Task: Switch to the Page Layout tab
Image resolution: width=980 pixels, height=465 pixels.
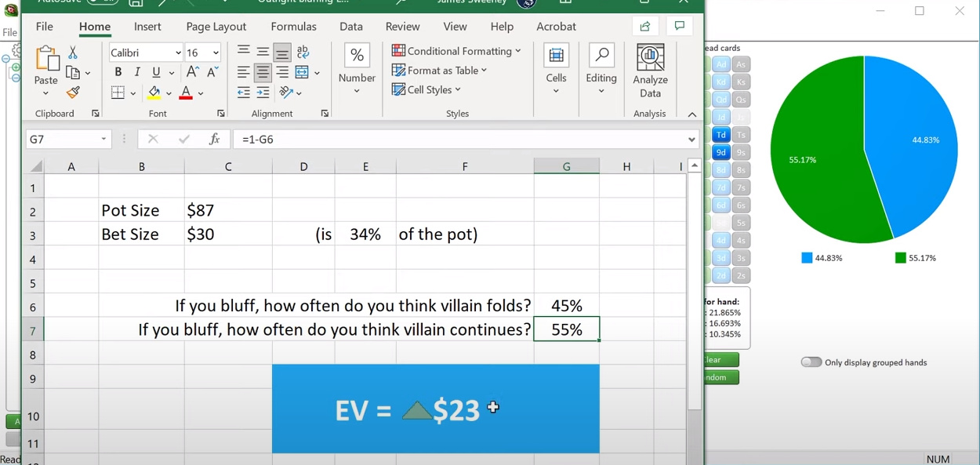Action: (x=216, y=27)
